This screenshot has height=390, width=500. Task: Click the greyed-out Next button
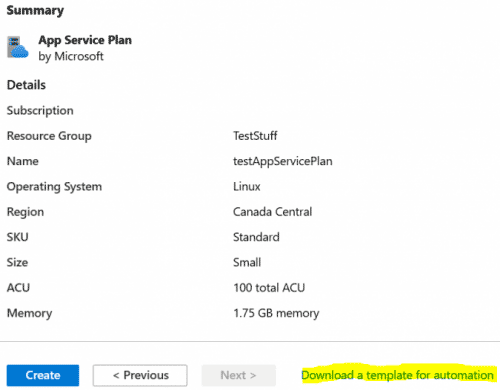[239, 375]
